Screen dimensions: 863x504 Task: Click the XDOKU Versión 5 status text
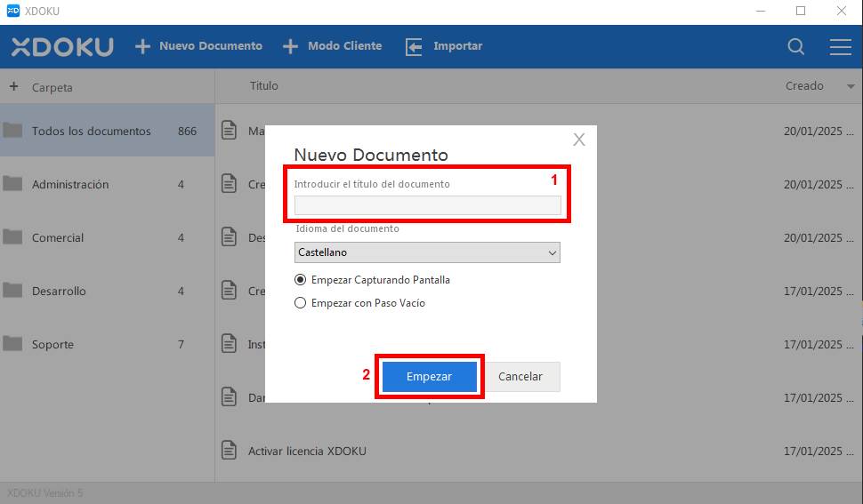45,493
